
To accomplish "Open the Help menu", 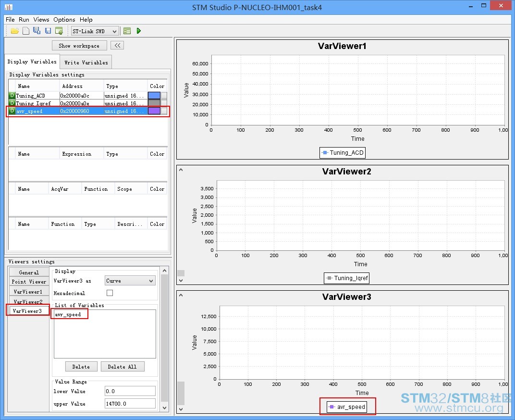I will point(86,19).
